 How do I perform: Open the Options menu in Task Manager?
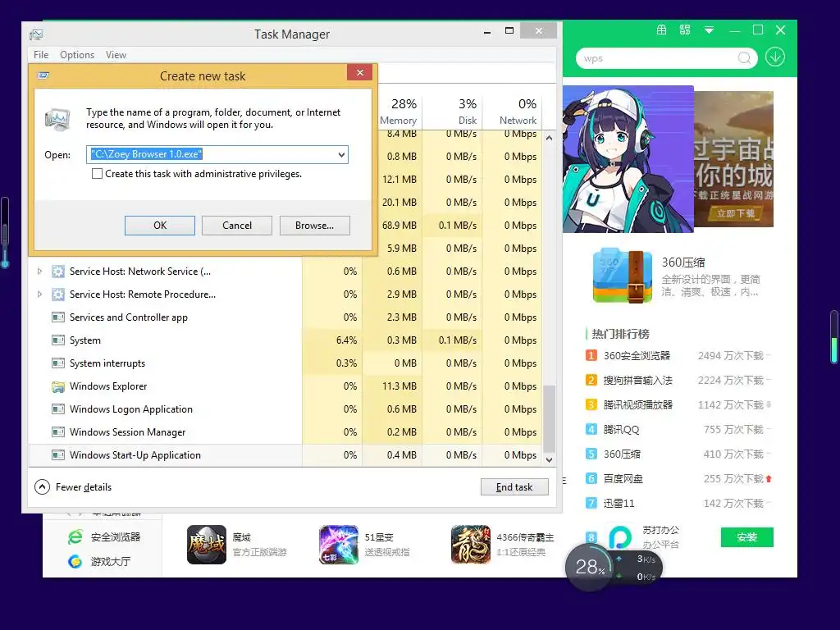[77, 55]
